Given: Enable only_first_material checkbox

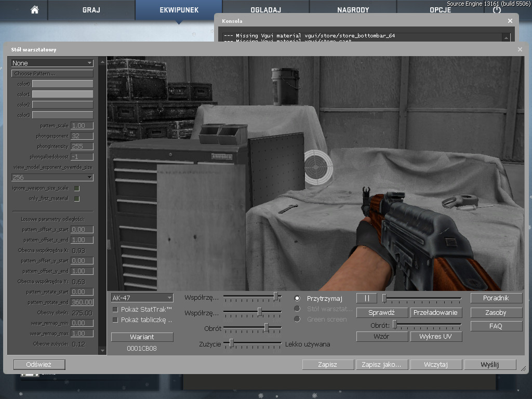Looking at the screenshot, I should click(77, 199).
